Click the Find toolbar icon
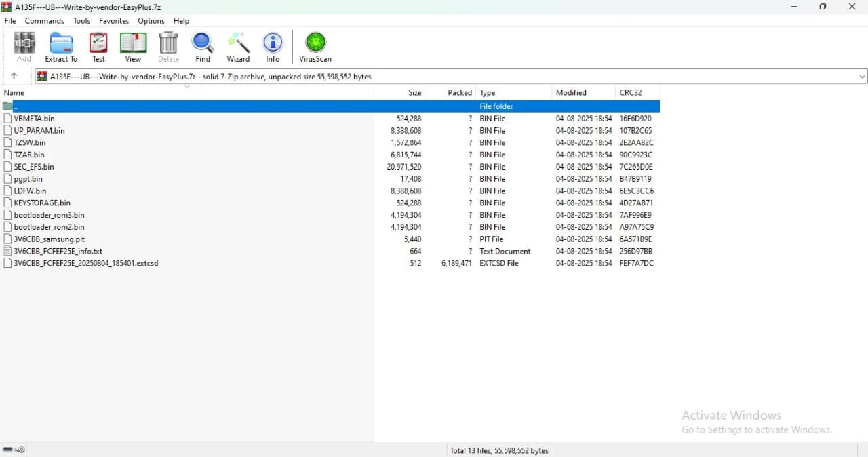 click(203, 47)
